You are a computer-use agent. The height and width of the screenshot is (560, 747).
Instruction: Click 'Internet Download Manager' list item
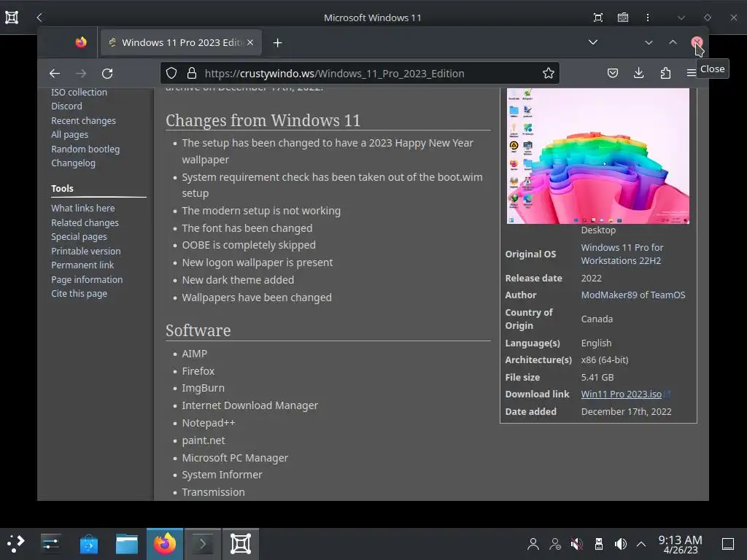point(249,405)
